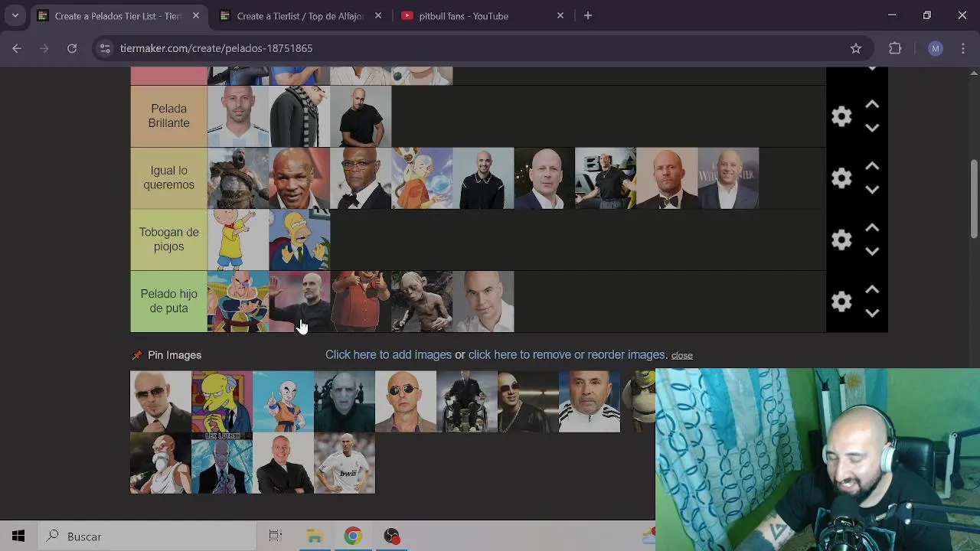The height and width of the screenshot is (551, 980).
Task: Click the Buscar taskbar search box
Action: [x=147, y=536]
